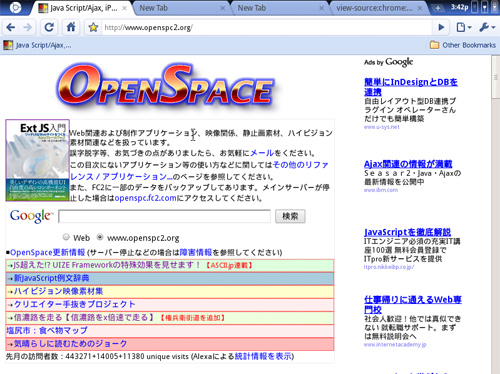
Task: Click the www.u-sys.net ad URL
Action: [382, 127]
